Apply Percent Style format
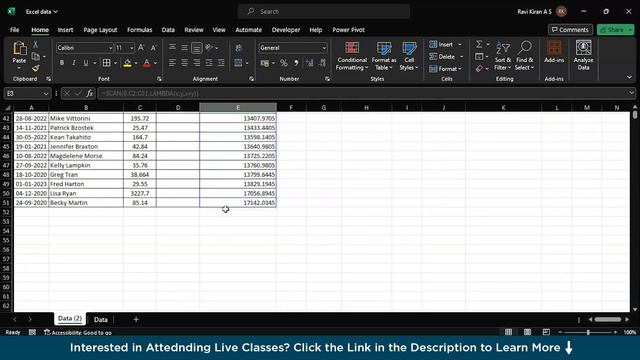Viewport: 640px width, 360px height. tap(284, 63)
